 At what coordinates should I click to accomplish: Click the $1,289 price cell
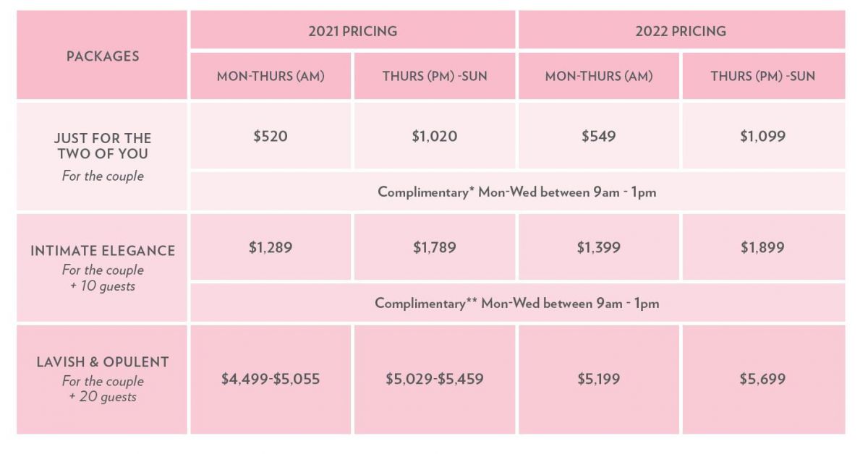point(271,247)
